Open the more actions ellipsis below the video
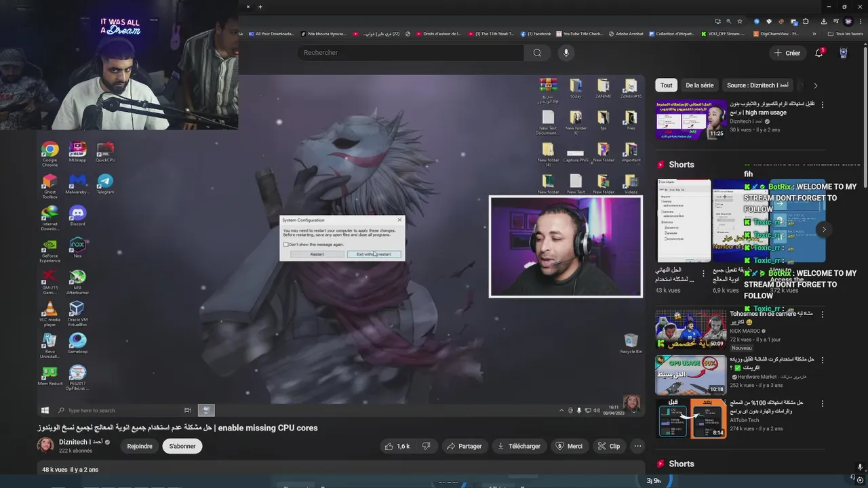This screenshot has height=488, width=868. 637,446
